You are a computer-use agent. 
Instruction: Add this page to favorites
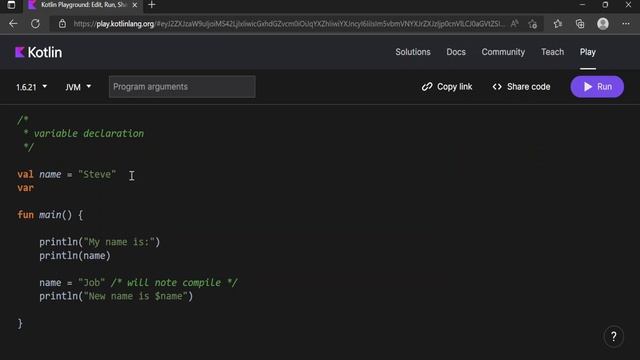pos(533,24)
